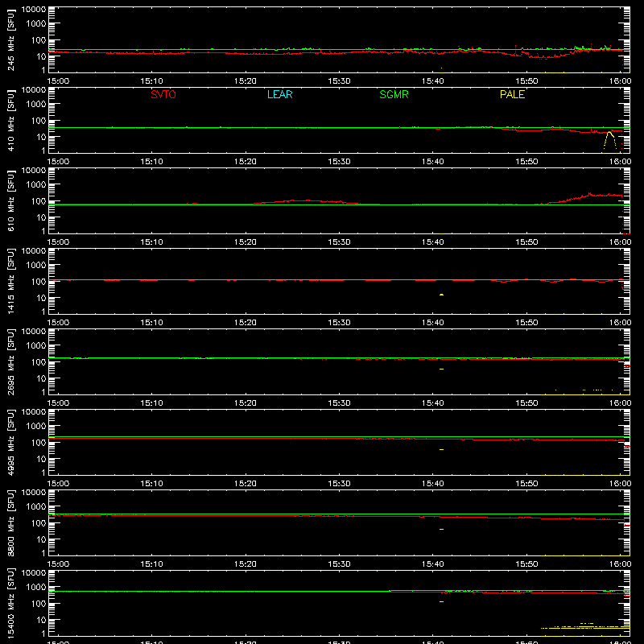Click the 15:20 tick label under 245 MHz plot
644x644 pixels.
coord(246,81)
